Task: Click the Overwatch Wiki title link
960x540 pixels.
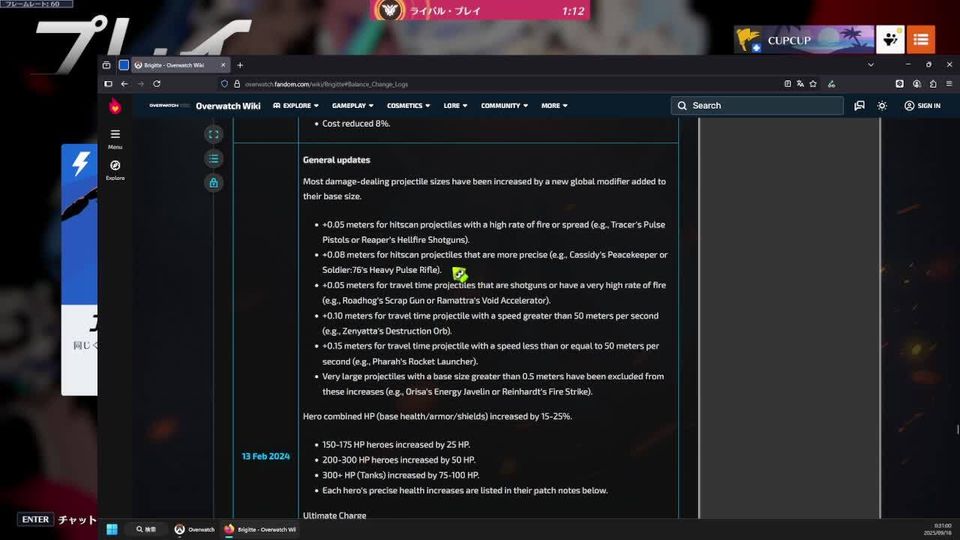Action: click(x=228, y=106)
